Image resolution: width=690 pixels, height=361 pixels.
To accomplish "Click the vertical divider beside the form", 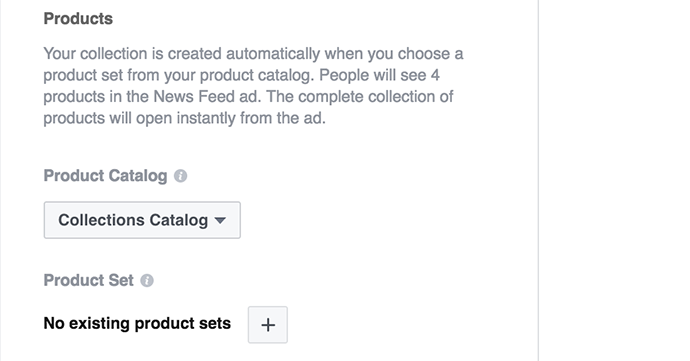I will tap(538, 180).
